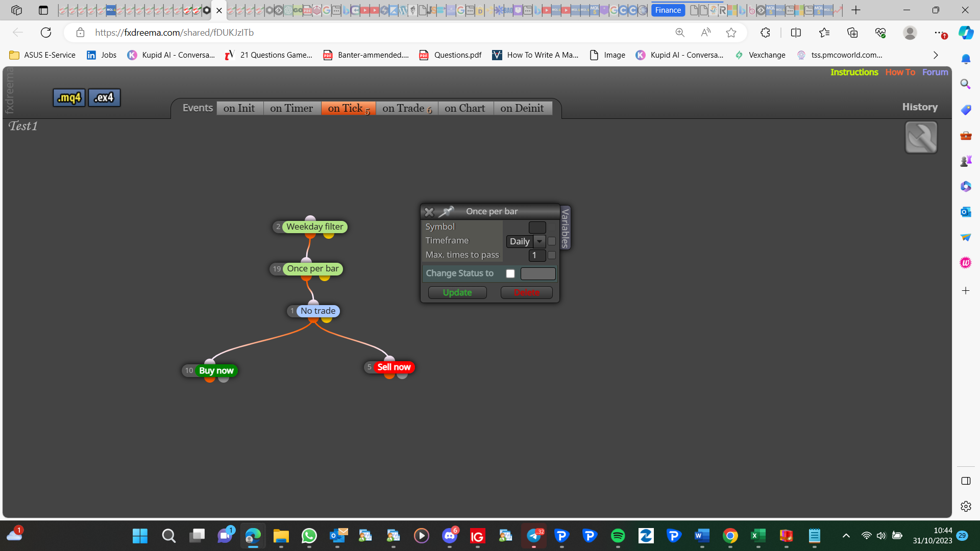The height and width of the screenshot is (551, 980).
Task: Click Weekday filter yellow output connector
Action: [329, 235]
